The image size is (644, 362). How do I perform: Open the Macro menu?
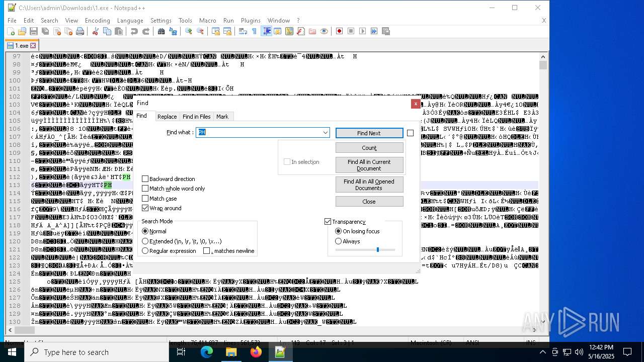207,21
